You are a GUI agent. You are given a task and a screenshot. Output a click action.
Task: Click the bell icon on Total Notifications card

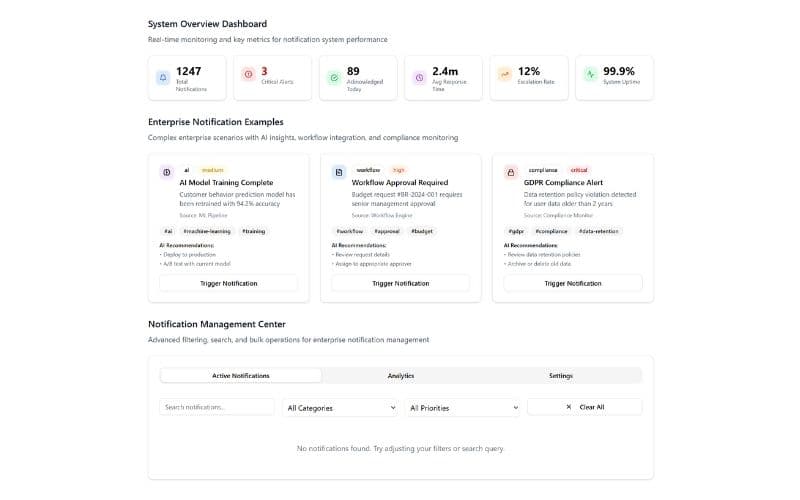163,76
